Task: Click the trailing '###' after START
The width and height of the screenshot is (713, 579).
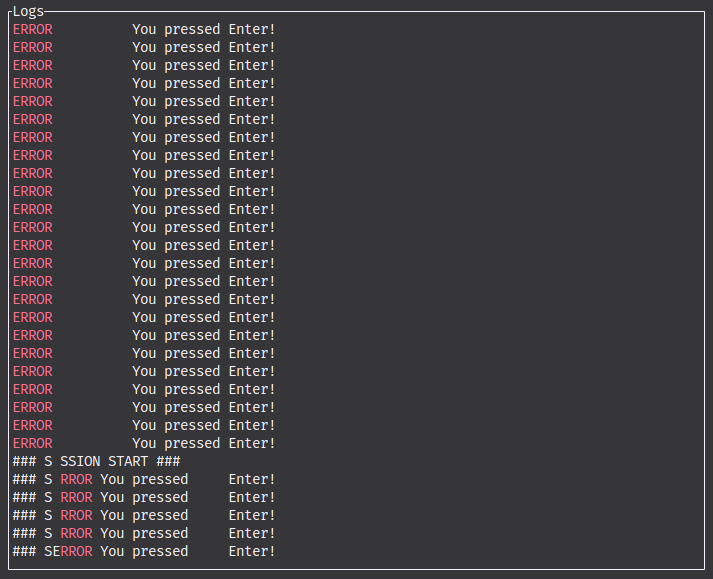Action: coord(168,461)
